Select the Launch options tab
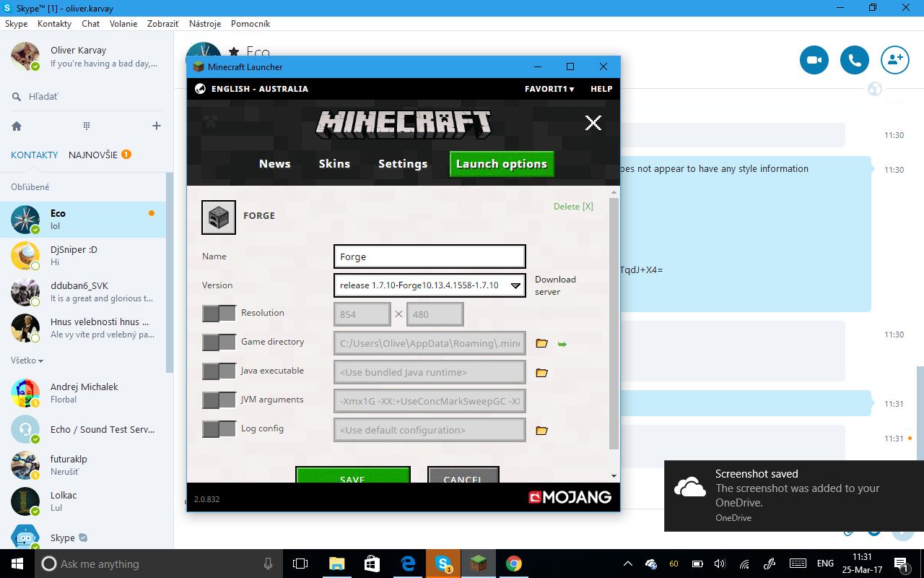Viewport: 924px width, 578px height. (x=502, y=164)
